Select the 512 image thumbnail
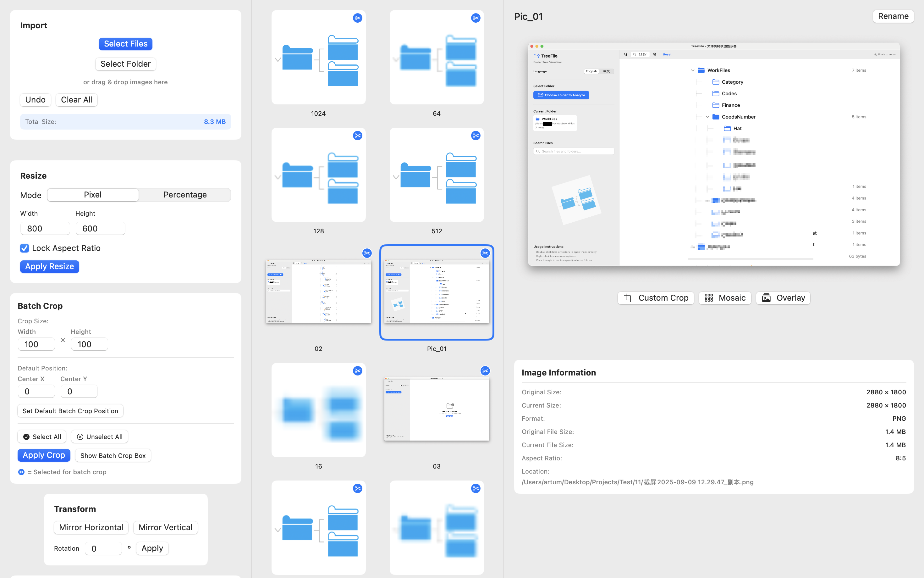Viewport: 924px width, 578px height. click(437, 175)
